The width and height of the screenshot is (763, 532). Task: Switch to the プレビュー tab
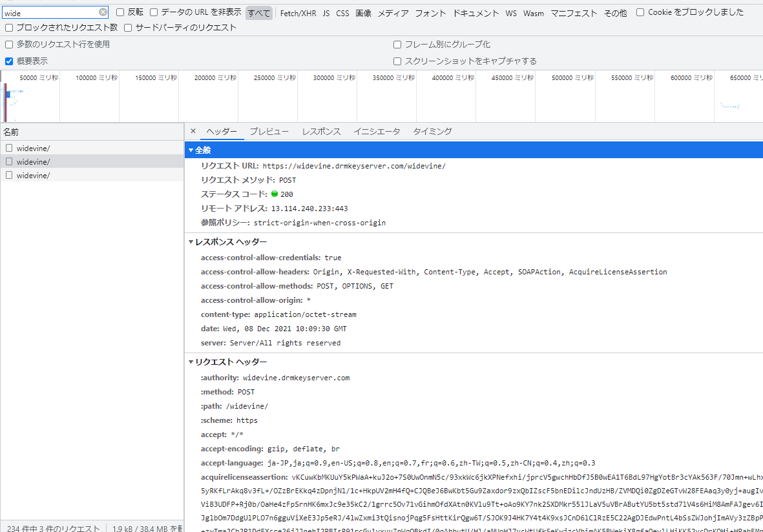point(269,131)
